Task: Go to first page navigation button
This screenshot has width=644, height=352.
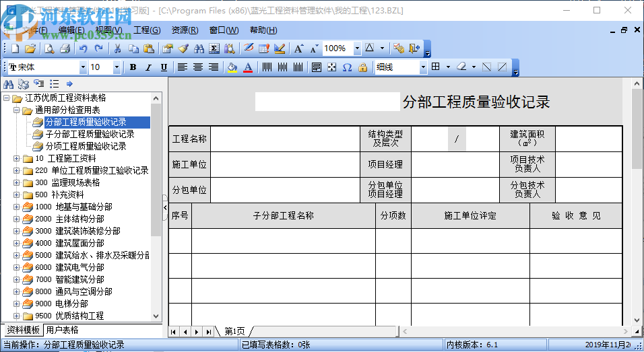Action: 174,332
